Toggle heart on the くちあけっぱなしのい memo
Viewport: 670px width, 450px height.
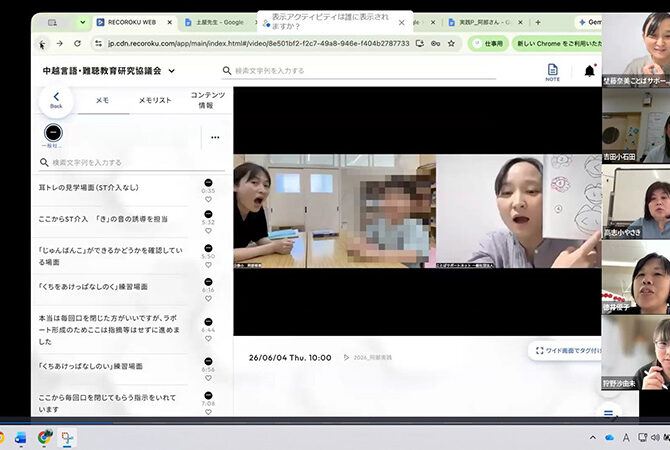coord(208,379)
